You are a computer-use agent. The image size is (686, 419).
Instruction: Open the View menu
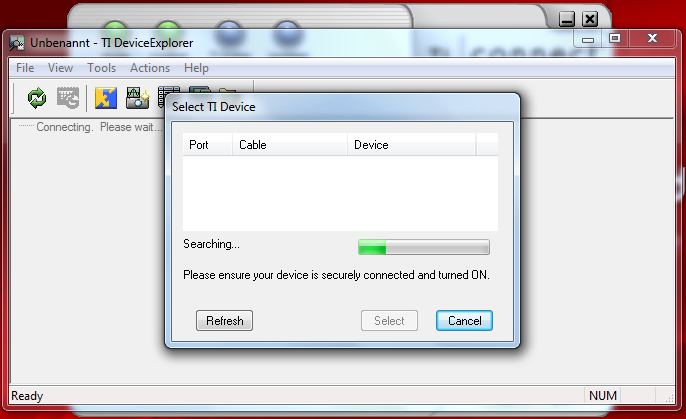coord(60,68)
